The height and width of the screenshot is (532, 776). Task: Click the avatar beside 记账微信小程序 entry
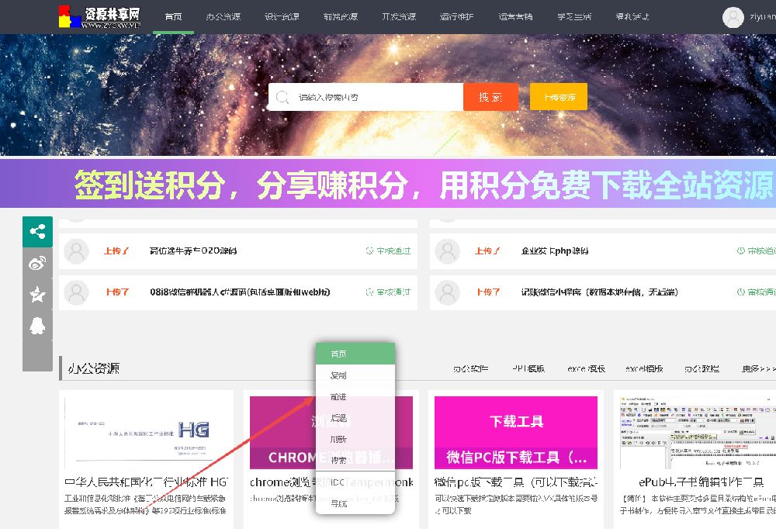[446, 292]
